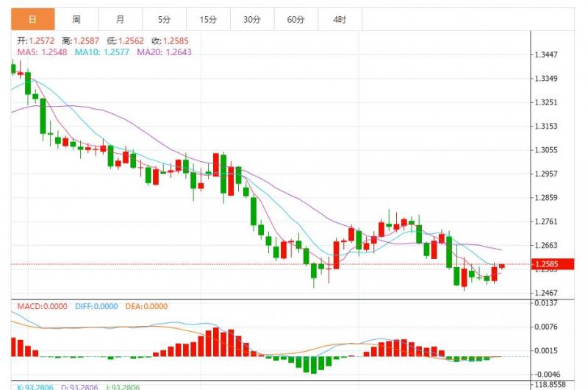Click the 1.3349 price axis label
Image resolution: width=588 pixels, height=390 pixels.
(x=546, y=79)
